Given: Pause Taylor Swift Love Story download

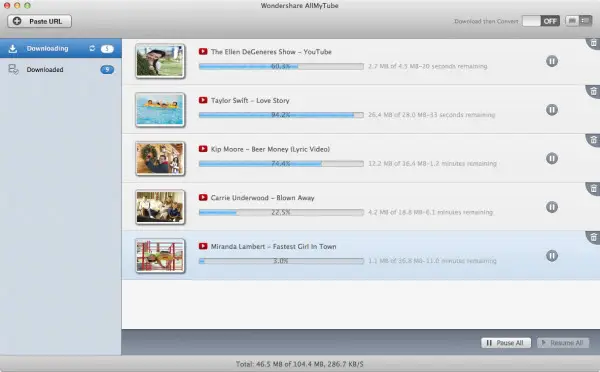Looking at the screenshot, I should [x=552, y=109].
